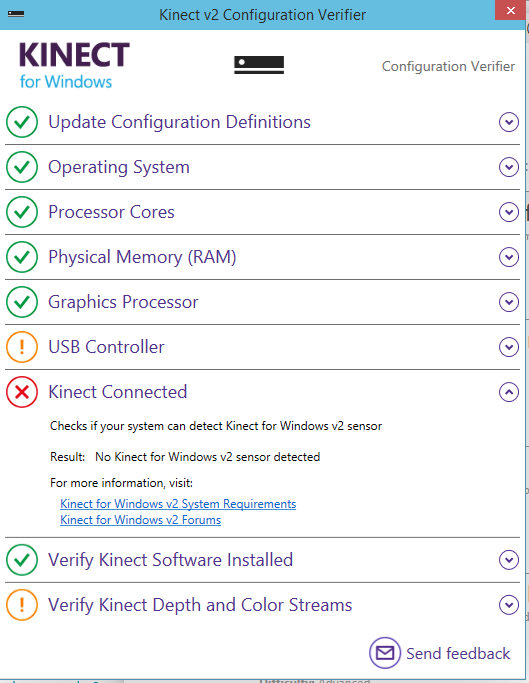Close the Kinect v2 Configuration Verifier window

tap(510, 10)
